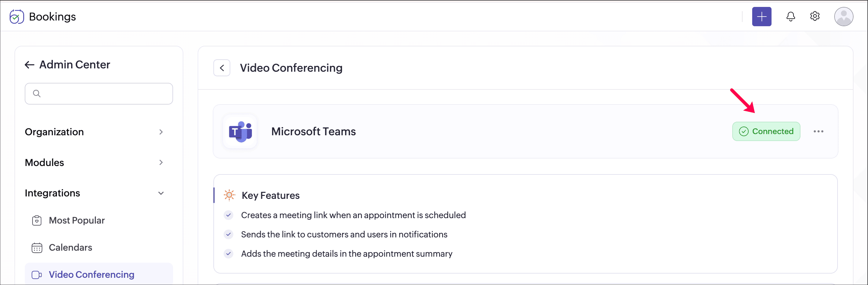Image resolution: width=868 pixels, height=285 pixels.
Task: Open the Most Popular integrations item
Action: 77,221
